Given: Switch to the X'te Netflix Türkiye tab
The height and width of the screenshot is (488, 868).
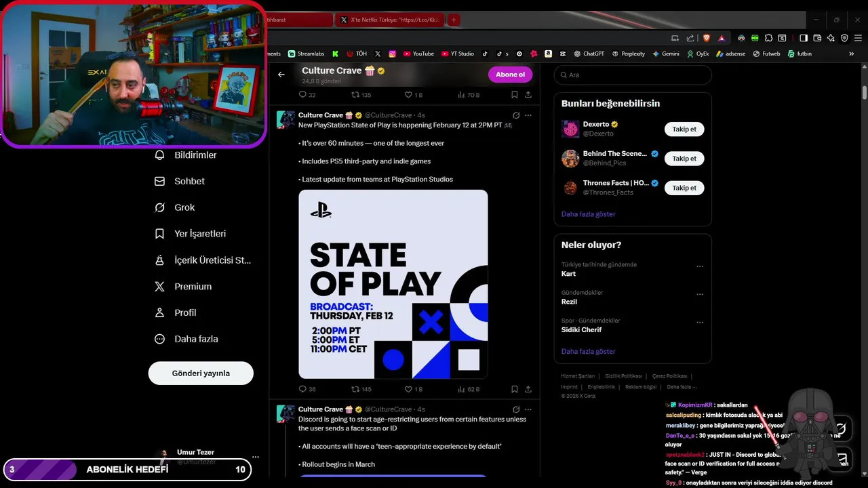Looking at the screenshot, I should 390,20.
